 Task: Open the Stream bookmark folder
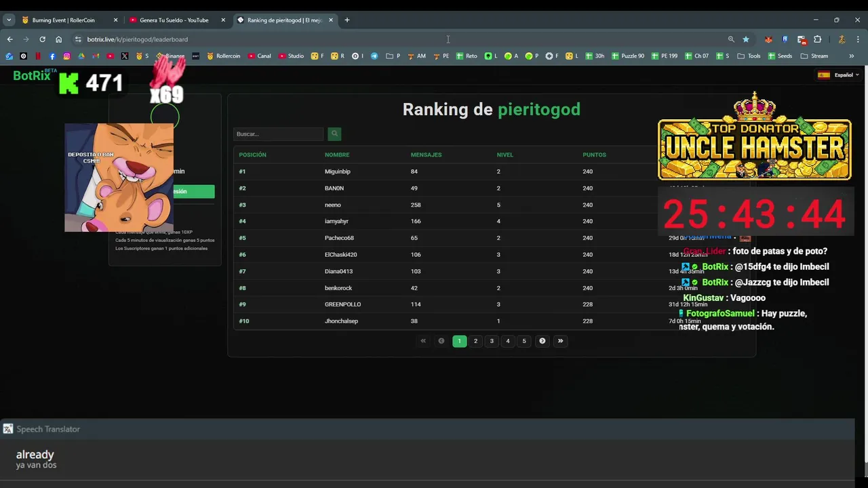click(x=814, y=56)
